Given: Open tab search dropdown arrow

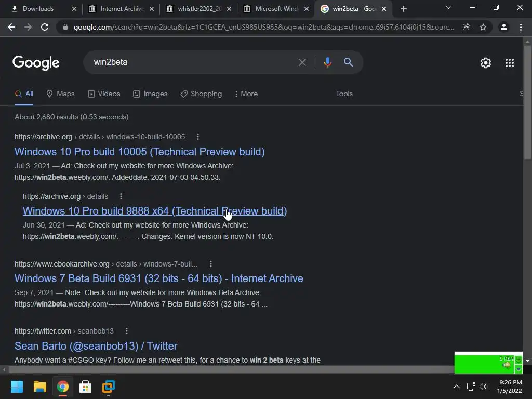Looking at the screenshot, I should point(448,7).
